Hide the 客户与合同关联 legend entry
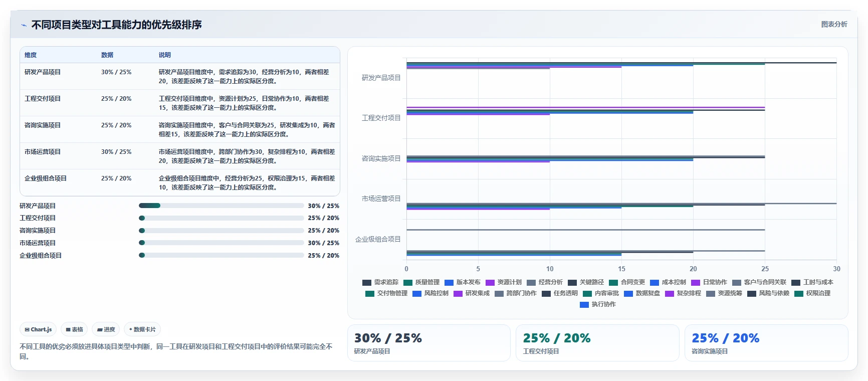Viewport: 868px width, 381px height. (759, 282)
